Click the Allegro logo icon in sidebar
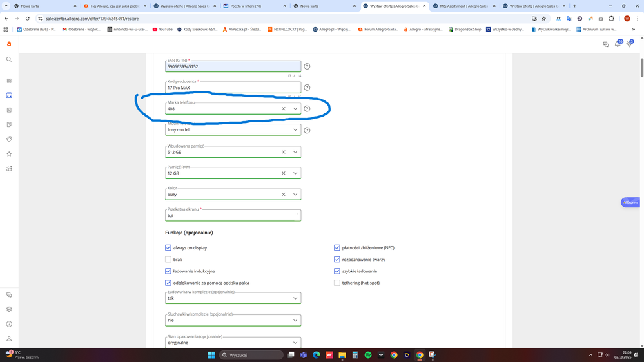This screenshot has height=362, width=644. tap(9, 44)
